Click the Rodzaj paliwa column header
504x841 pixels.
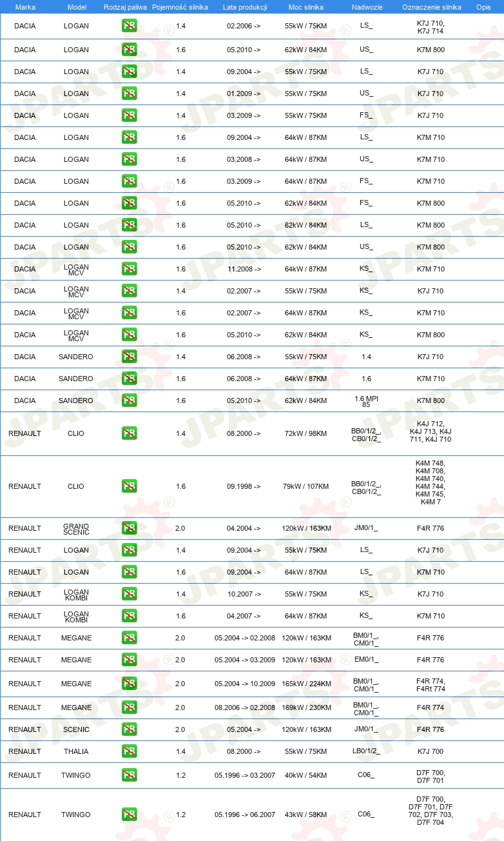coord(125,8)
